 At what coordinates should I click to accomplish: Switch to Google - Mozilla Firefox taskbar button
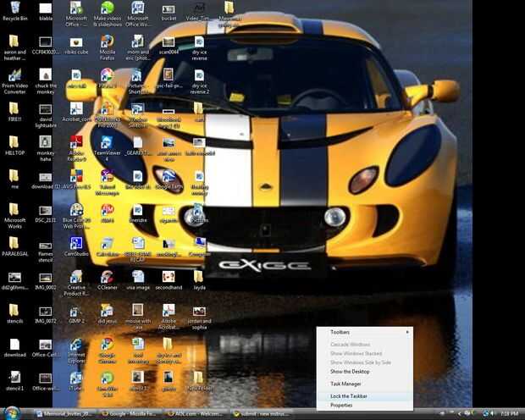click(130, 414)
